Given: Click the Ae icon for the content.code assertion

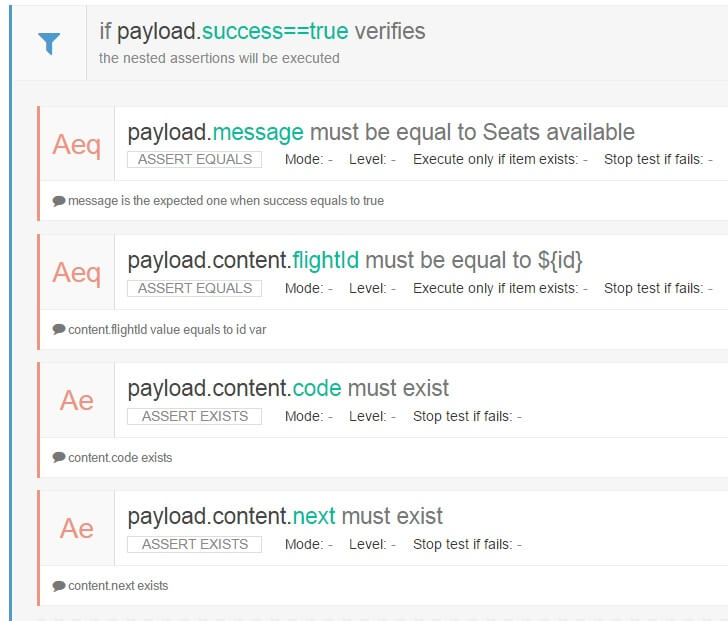Looking at the screenshot, I should [x=76, y=401].
